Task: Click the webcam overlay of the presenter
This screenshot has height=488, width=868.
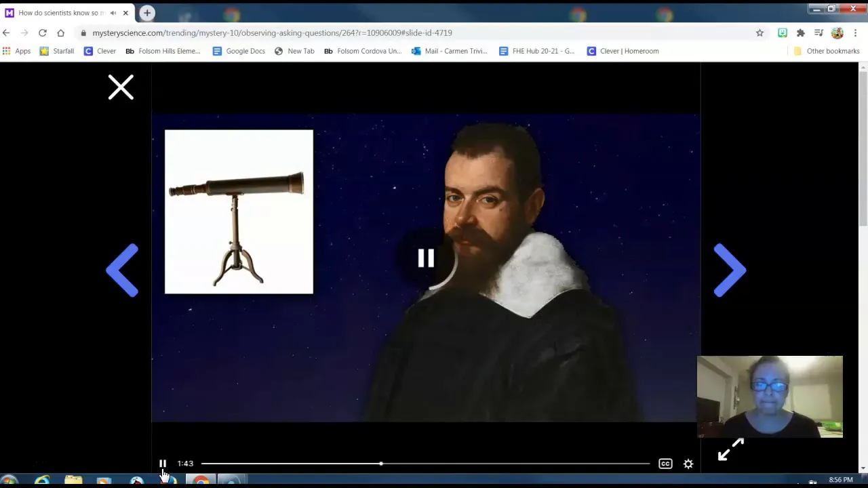Action: click(770, 396)
